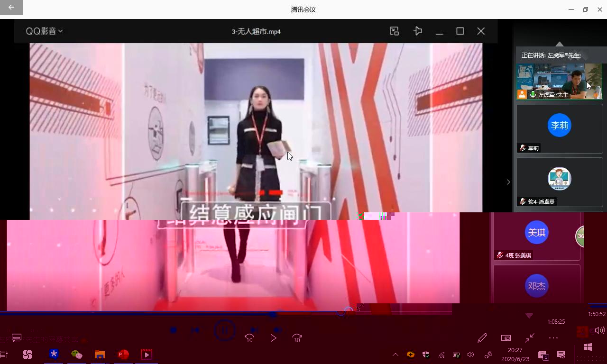Screen dimensions: 607x364
Task: Click the 软4-潘卓辰 participant avatar
Action: 560,179
